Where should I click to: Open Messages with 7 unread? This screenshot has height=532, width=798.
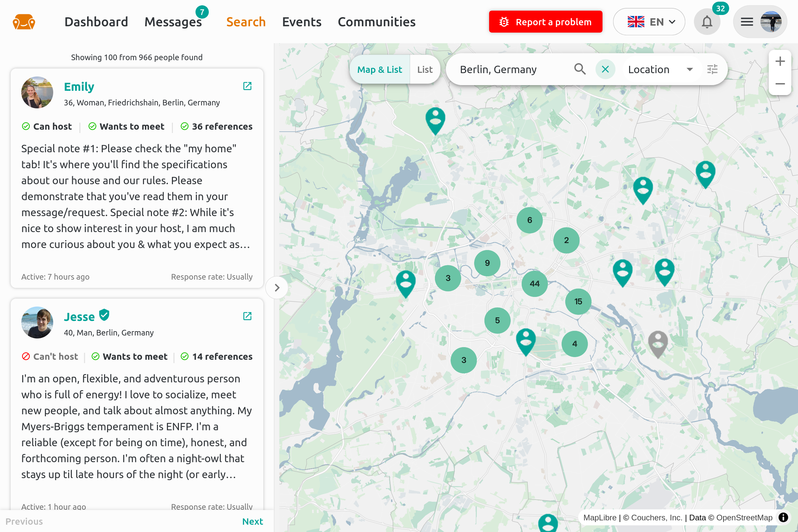coord(173,22)
